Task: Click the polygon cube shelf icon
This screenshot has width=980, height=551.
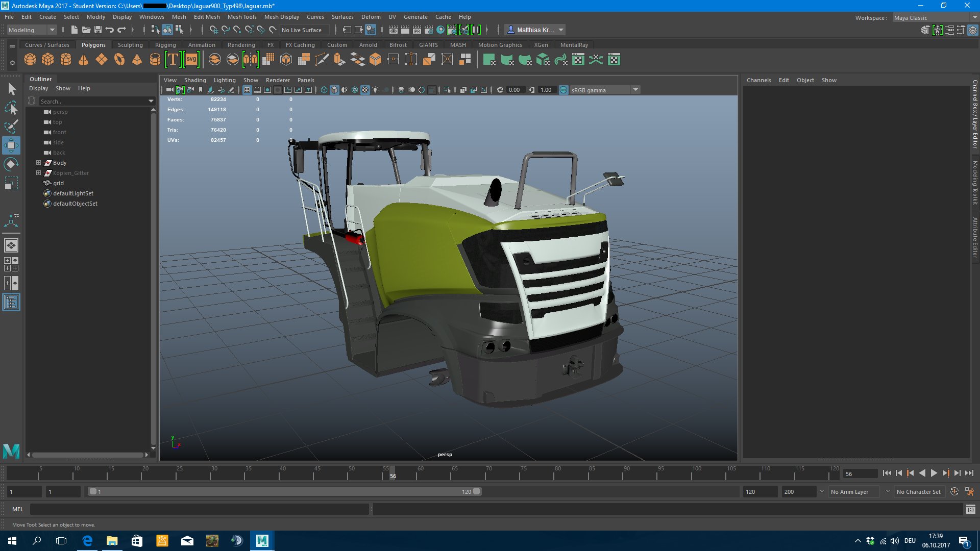Action: (48, 60)
